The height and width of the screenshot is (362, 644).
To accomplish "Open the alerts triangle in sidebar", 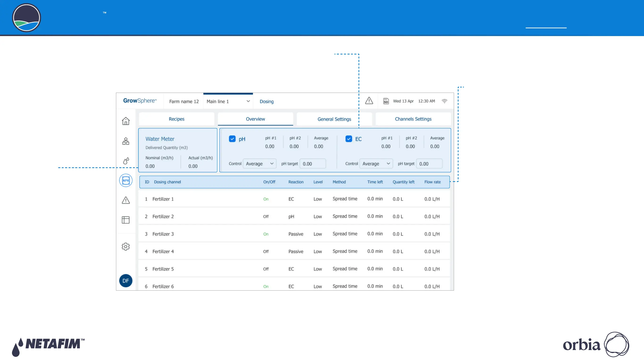I will [x=126, y=200].
